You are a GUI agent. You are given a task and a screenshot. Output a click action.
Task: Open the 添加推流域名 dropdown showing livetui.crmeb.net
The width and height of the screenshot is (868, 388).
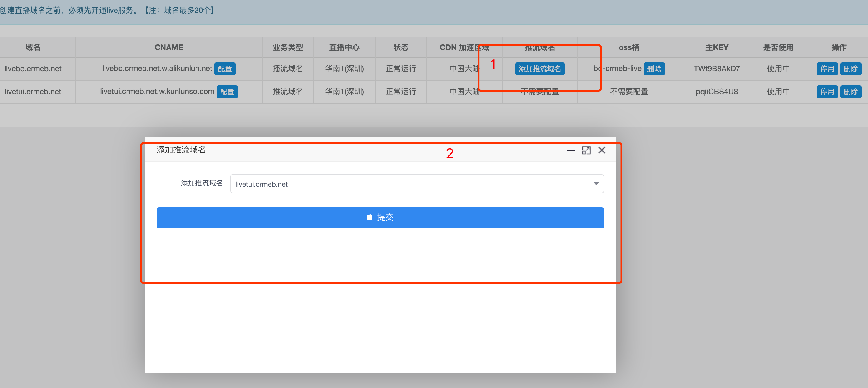point(417,184)
